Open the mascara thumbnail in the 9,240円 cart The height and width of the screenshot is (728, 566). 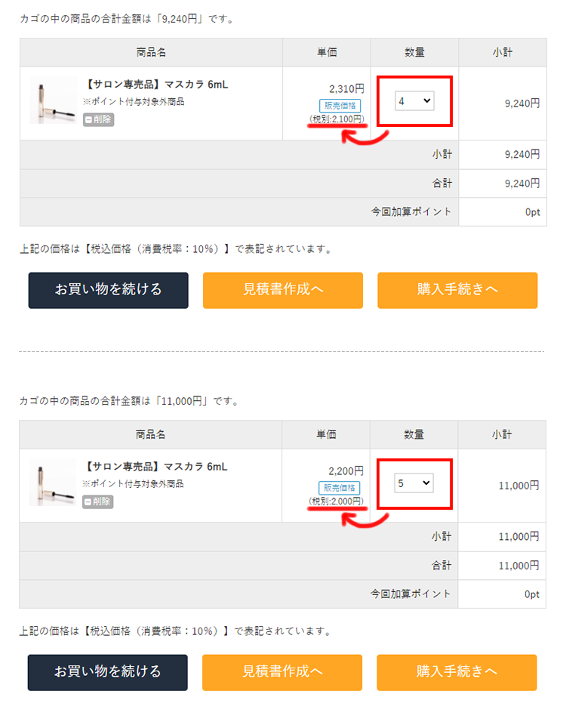click(x=53, y=100)
